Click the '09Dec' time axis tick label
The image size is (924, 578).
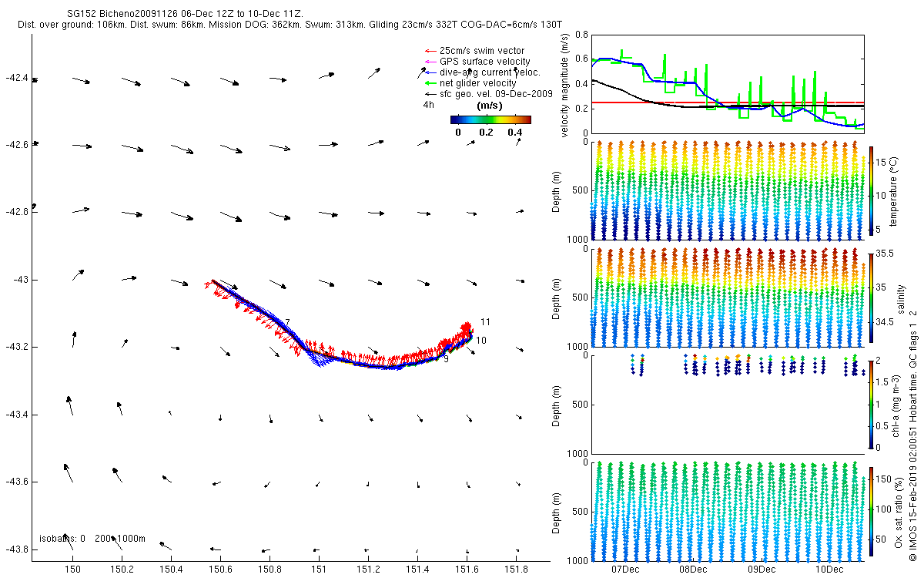761,570
